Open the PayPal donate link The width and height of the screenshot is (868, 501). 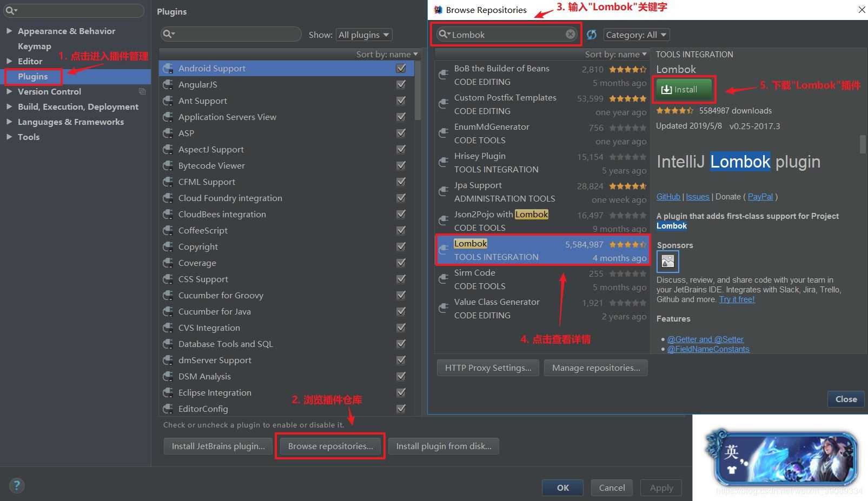coord(760,197)
